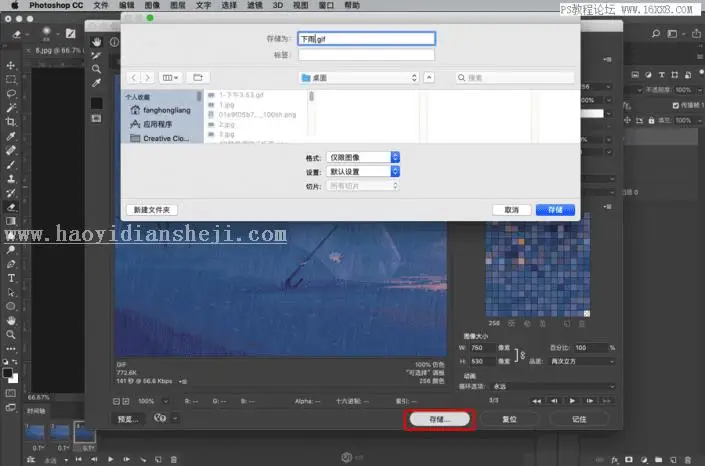Open the 滤镜 menu
This screenshot has width=705, height=466.
[254, 5]
